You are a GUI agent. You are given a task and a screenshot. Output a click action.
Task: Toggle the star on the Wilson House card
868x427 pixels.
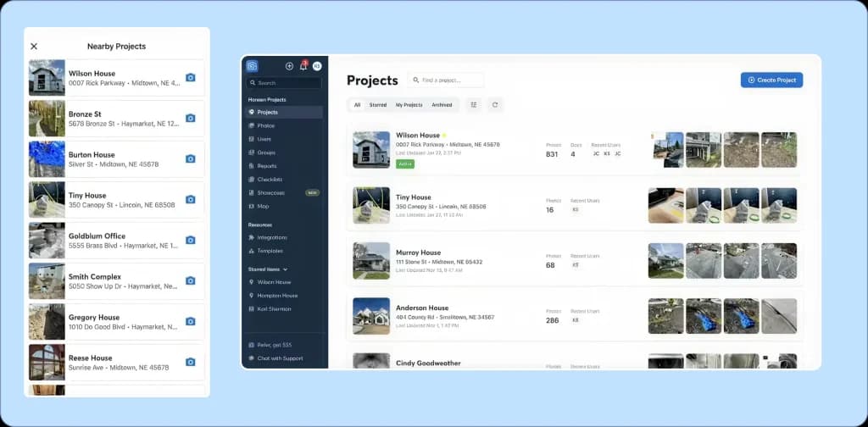tap(444, 136)
